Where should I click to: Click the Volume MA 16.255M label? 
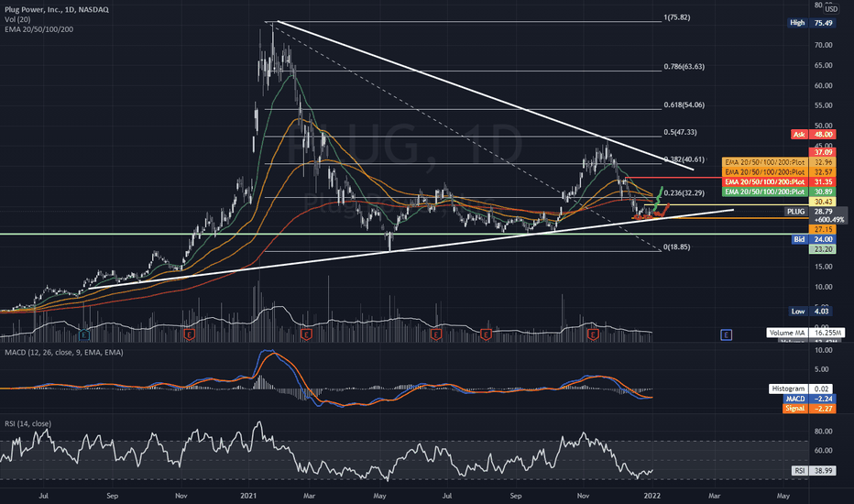[805, 333]
